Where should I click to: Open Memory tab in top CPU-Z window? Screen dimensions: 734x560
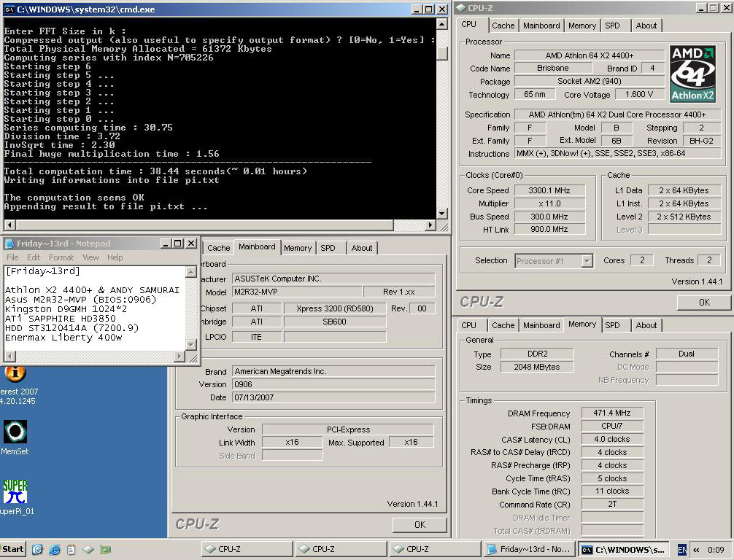point(582,26)
